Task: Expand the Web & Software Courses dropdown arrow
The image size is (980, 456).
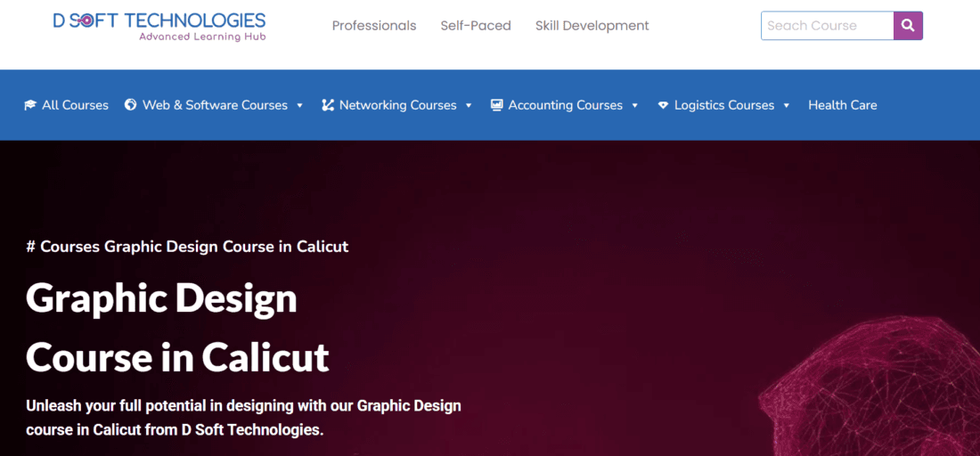Action: click(300, 105)
